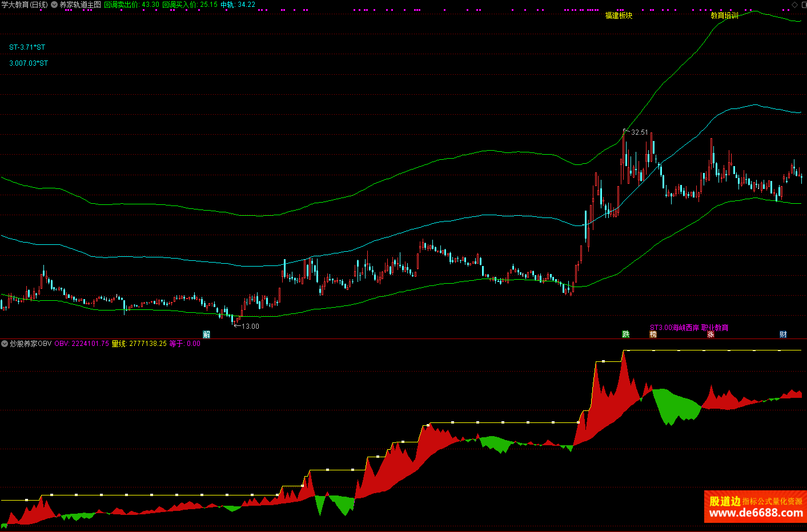Click the 32.51 high price marker
Screen dimensions: 807x532
(x=640, y=132)
